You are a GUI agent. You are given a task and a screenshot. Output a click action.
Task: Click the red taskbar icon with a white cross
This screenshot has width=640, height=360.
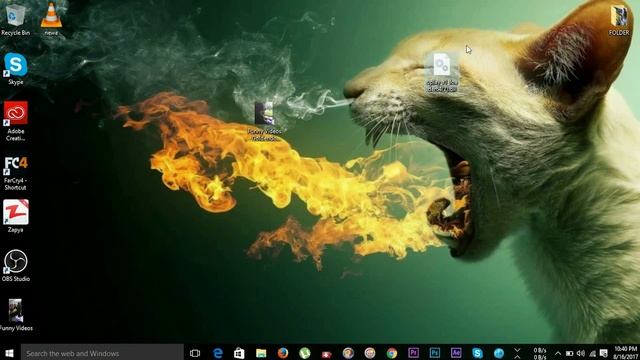(327, 354)
